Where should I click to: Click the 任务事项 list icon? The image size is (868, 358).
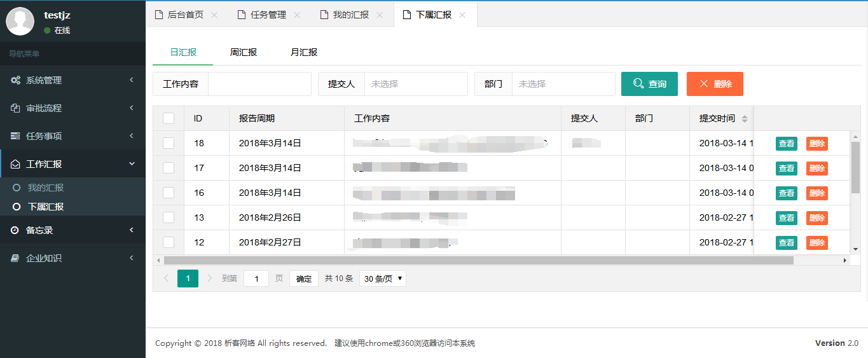click(x=15, y=136)
